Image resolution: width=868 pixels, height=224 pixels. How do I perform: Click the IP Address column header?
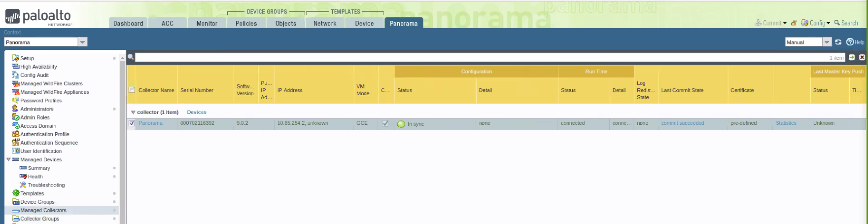pos(290,90)
